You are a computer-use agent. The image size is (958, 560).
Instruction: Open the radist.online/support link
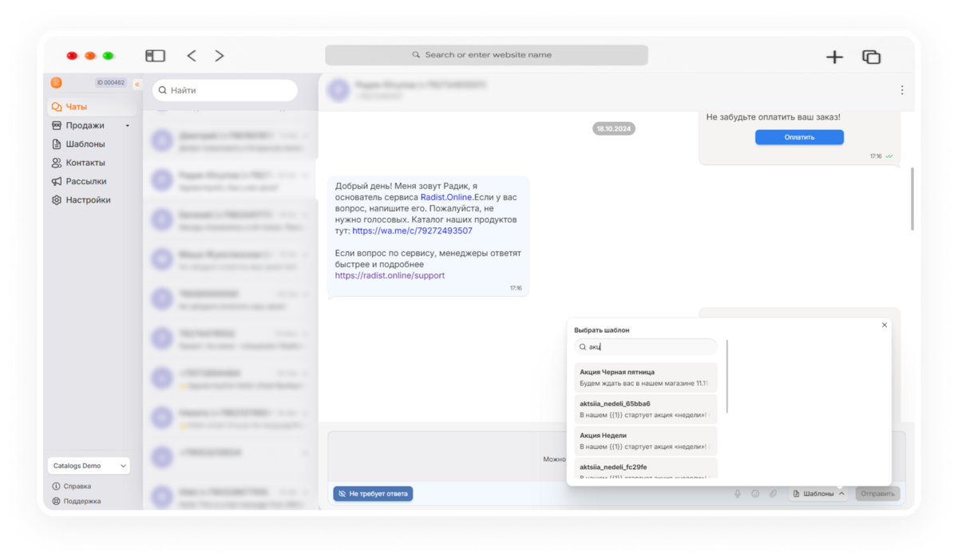(x=390, y=275)
